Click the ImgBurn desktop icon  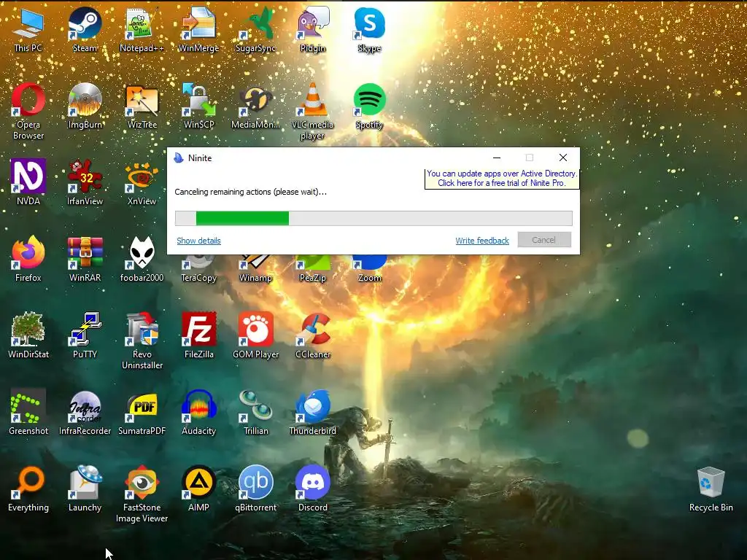85,106
